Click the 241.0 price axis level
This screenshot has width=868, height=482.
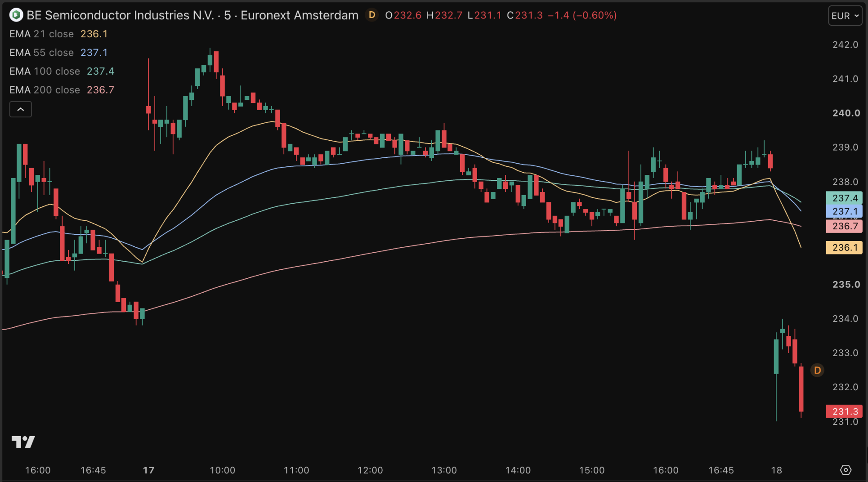point(846,79)
